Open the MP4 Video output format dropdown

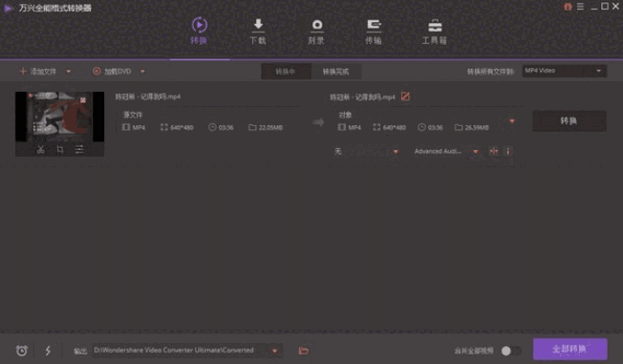[x=564, y=71]
